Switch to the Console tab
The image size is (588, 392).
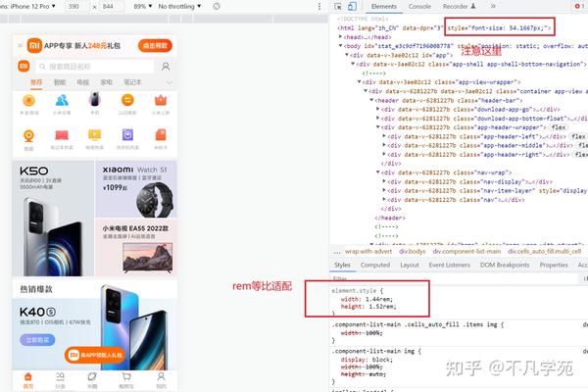click(x=419, y=7)
